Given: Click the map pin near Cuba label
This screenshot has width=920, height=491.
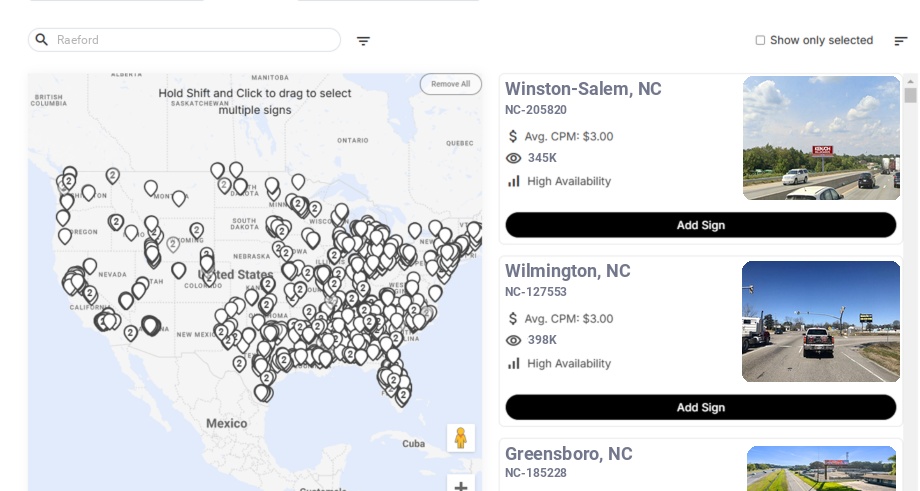Looking at the screenshot, I should tap(403, 395).
